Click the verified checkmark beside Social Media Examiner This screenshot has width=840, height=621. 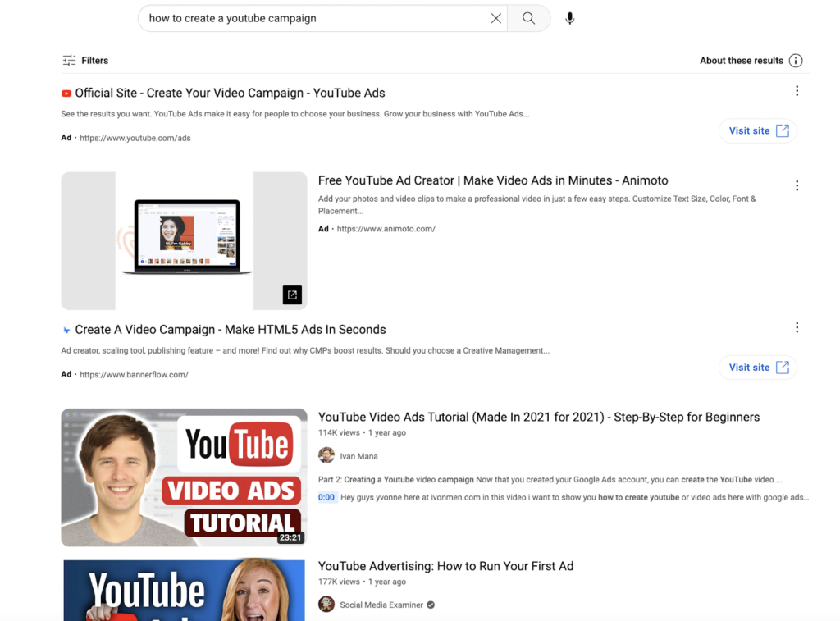(x=431, y=605)
